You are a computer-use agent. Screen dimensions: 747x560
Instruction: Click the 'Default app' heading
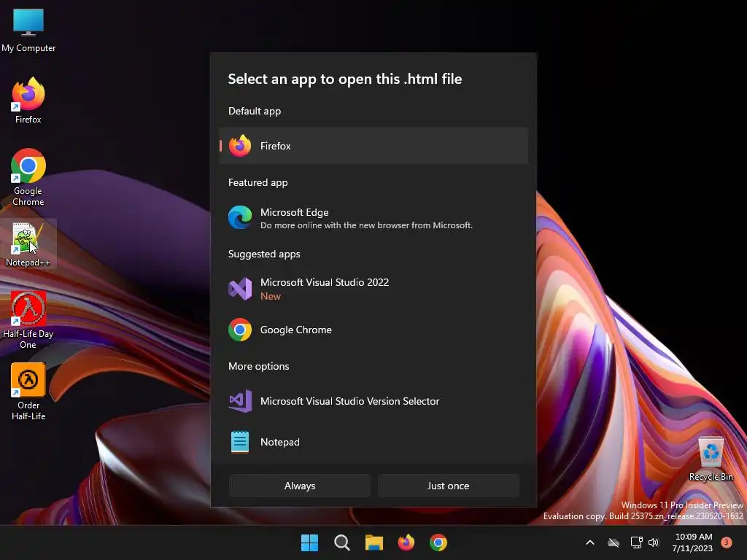(255, 111)
